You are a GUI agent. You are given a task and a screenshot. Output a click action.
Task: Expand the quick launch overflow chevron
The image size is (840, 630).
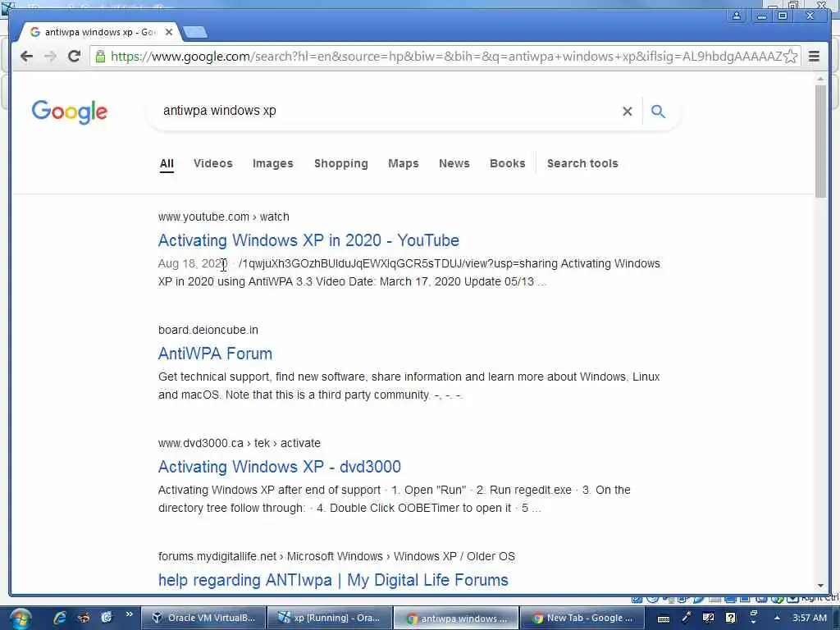129,614
